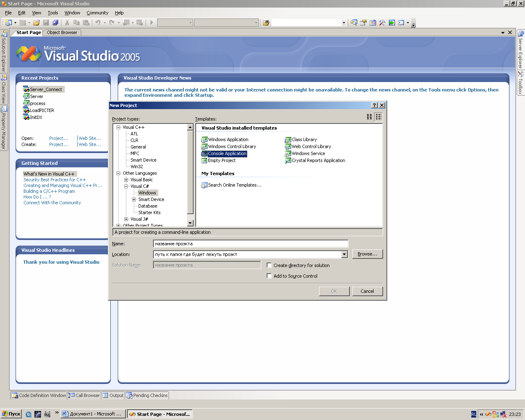
Task: Collapse the Visual C++ tree node
Action: tap(119, 127)
